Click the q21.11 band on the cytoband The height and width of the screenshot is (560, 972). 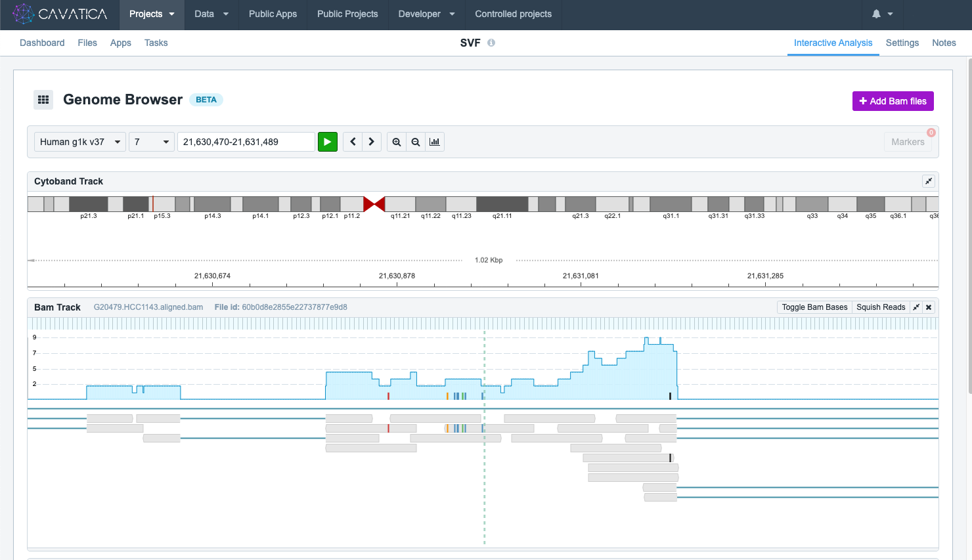(x=502, y=204)
